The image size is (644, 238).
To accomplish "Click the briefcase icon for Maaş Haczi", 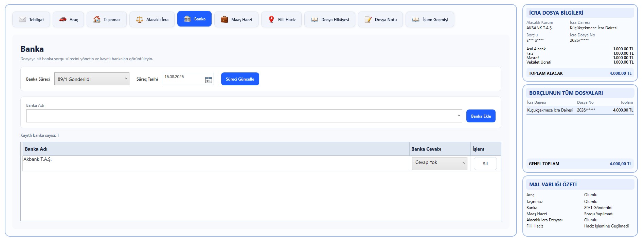I will coord(225,19).
